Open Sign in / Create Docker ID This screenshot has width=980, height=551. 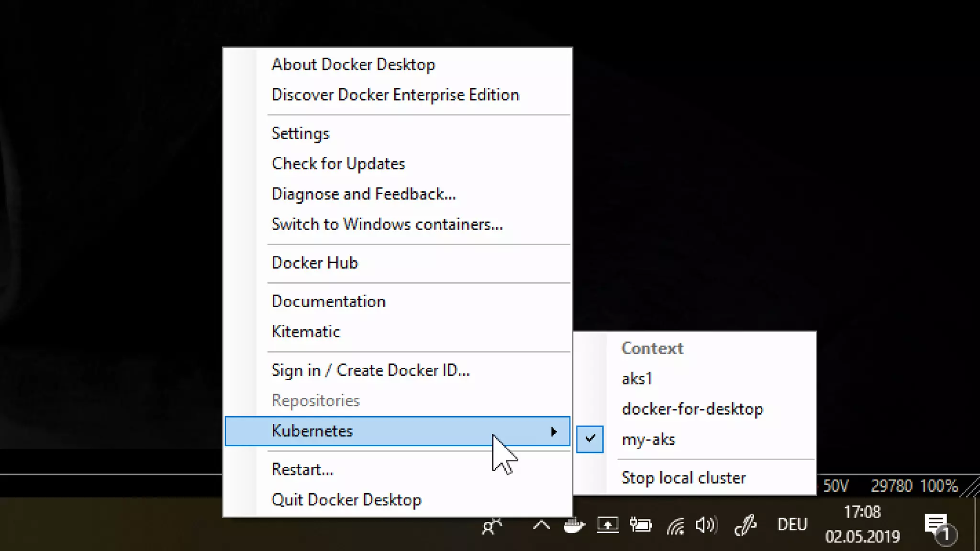click(x=370, y=370)
